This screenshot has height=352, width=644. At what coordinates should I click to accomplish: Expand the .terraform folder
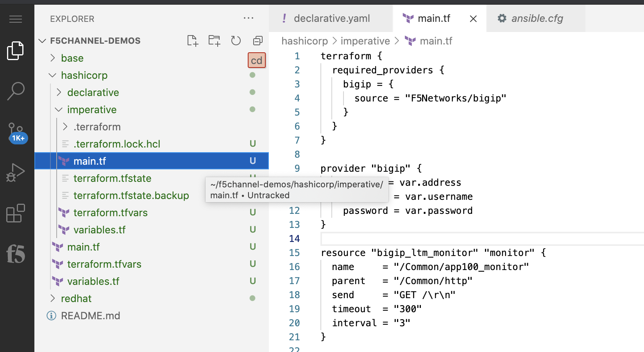[x=65, y=127]
